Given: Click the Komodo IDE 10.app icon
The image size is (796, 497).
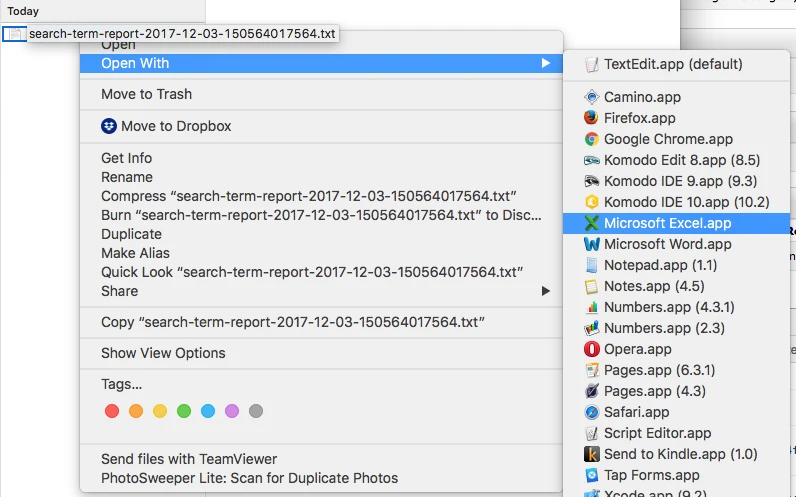Looking at the screenshot, I should point(591,202).
